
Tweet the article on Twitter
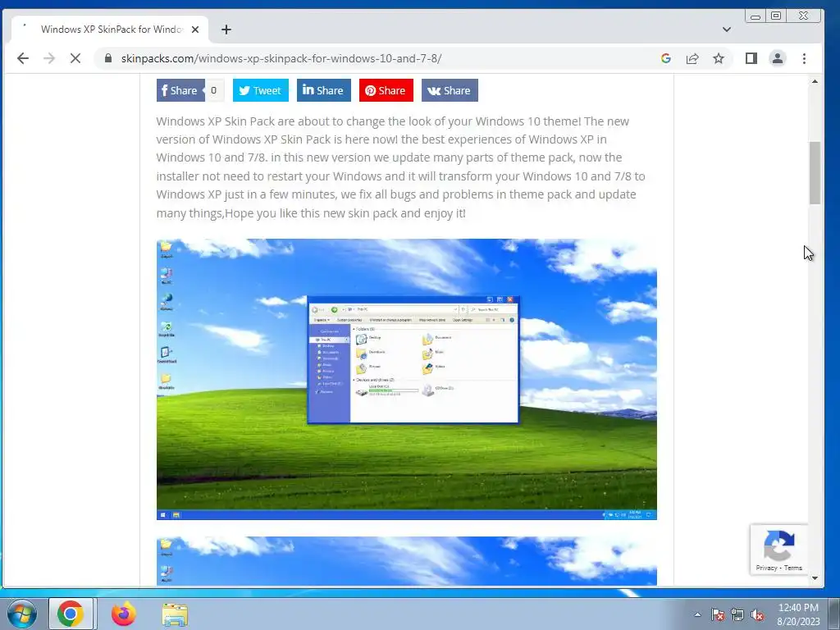click(x=260, y=90)
